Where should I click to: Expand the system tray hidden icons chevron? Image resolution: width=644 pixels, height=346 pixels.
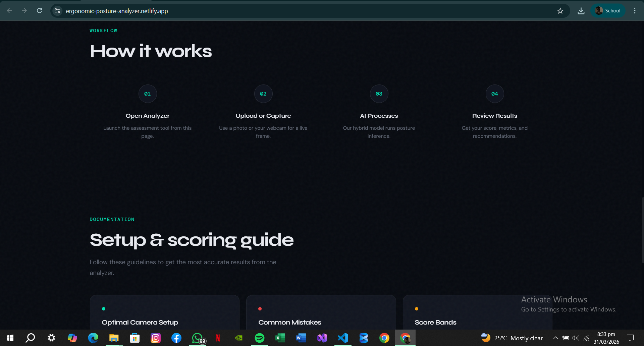[555, 338]
